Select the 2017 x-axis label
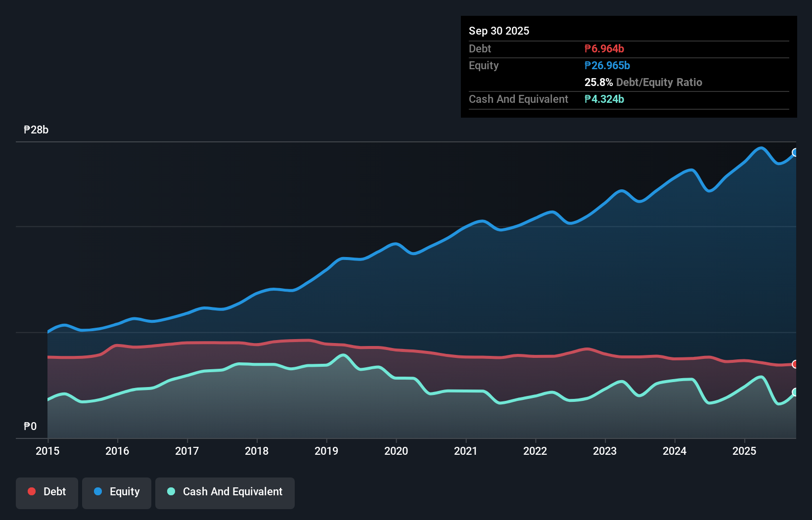Viewport: 812px width, 520px height. pyautogui.click(x=187, y=451)
